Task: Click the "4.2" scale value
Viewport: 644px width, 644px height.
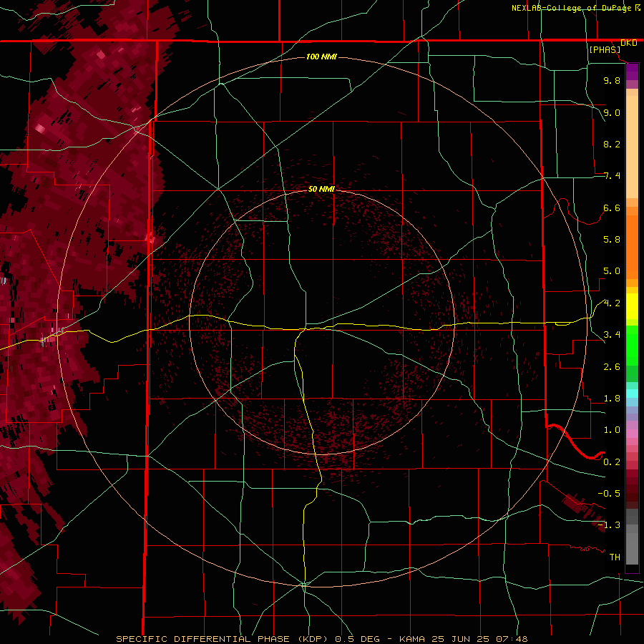Action: click(x=612, y=303)
